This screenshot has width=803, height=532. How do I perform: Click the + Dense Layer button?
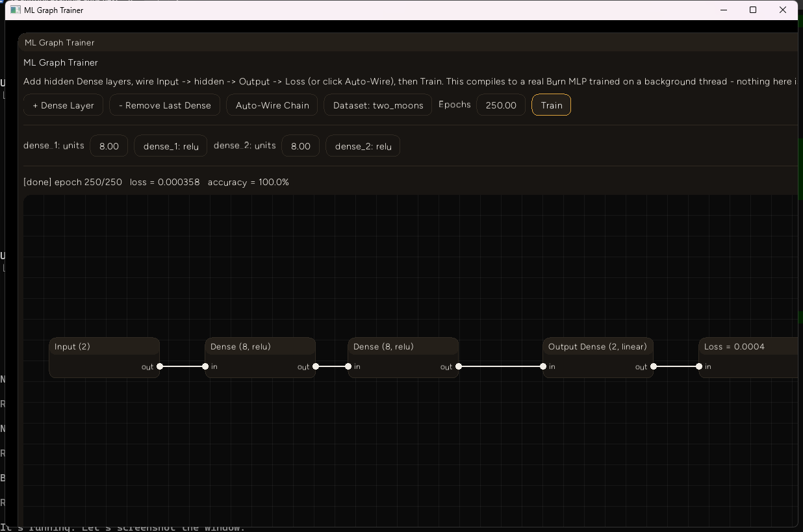63,105
